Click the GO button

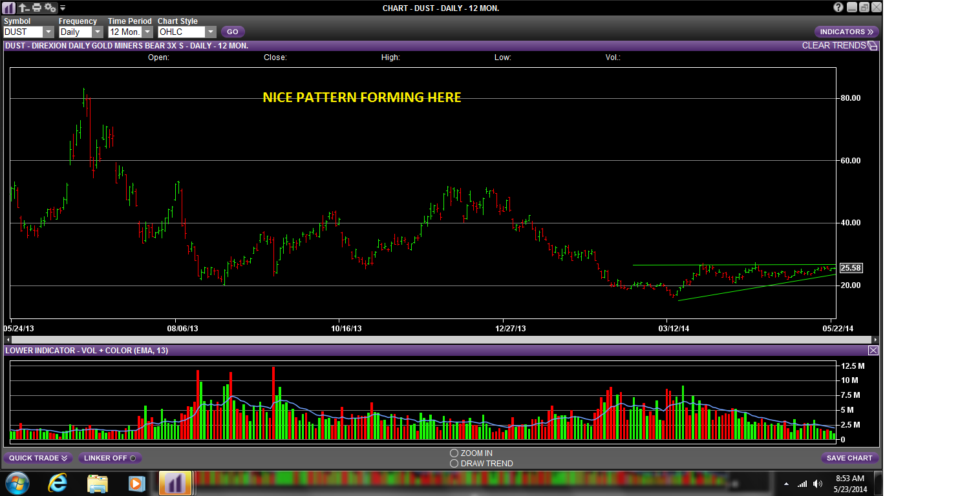coord(233,32)
